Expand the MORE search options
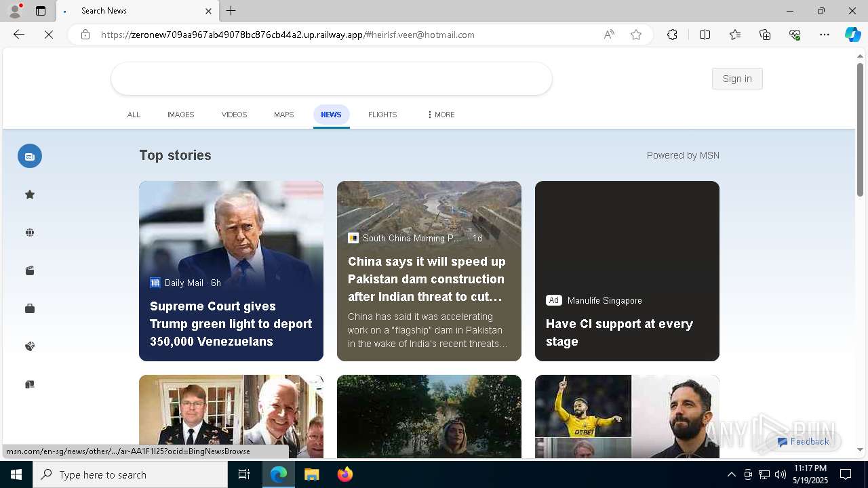 point(441,115)
